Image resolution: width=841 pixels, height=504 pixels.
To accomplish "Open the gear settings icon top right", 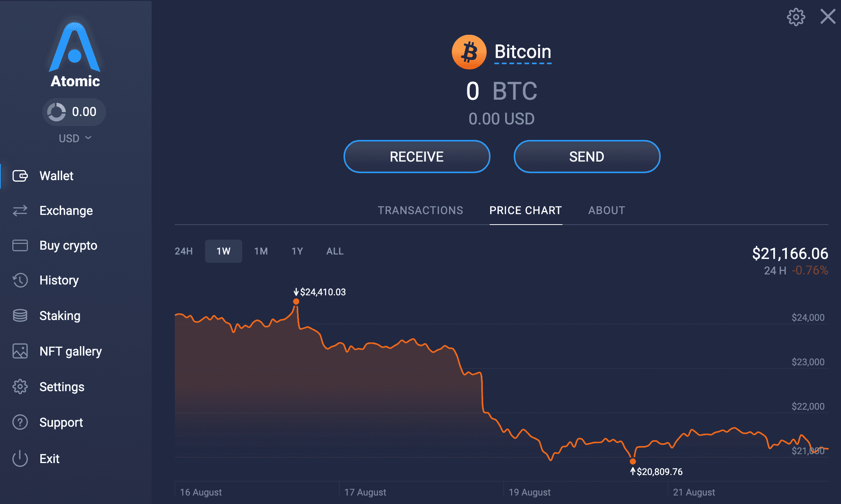I will point(796,17).
